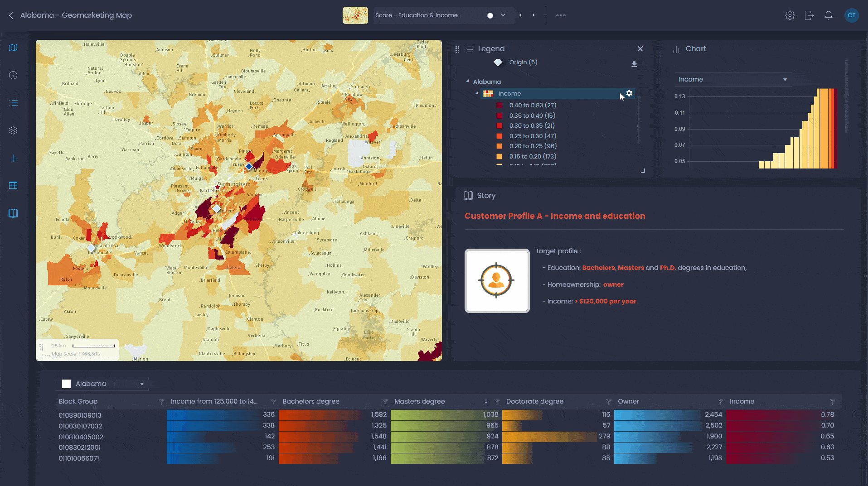The height and width of the screenshot is (486, 868).
Task: Sort by Owner column header
Action: click(628, 401)
